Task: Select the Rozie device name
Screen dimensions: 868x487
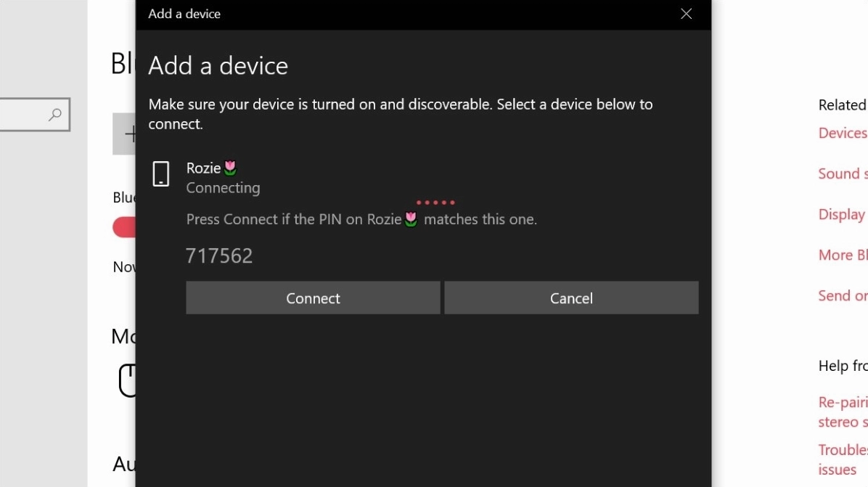Action: 203,168
